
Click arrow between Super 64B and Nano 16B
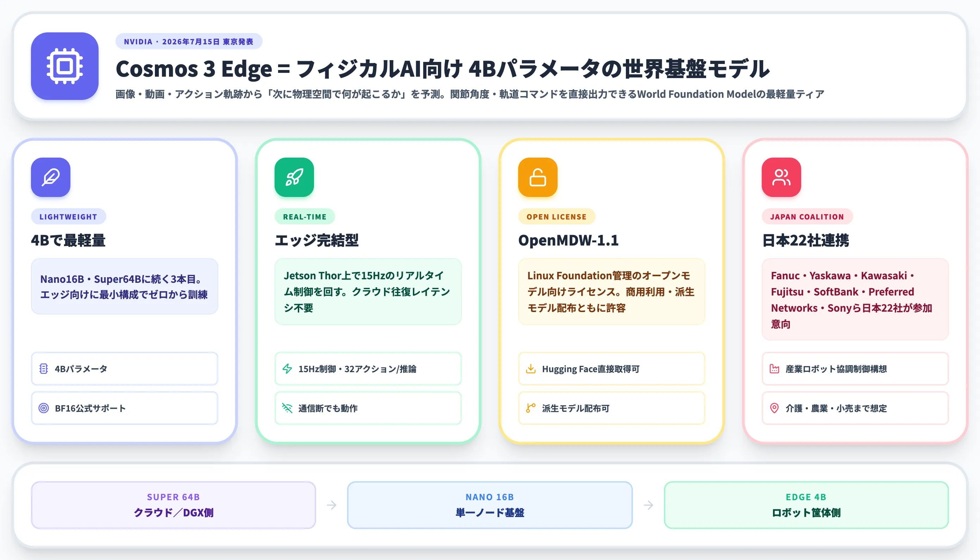(332, 505)
